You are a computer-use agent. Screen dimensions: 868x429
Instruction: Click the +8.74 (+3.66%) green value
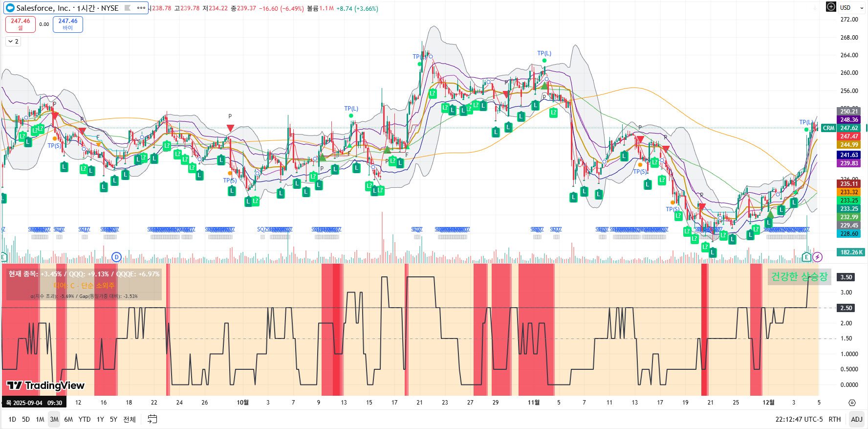point(357,8)
